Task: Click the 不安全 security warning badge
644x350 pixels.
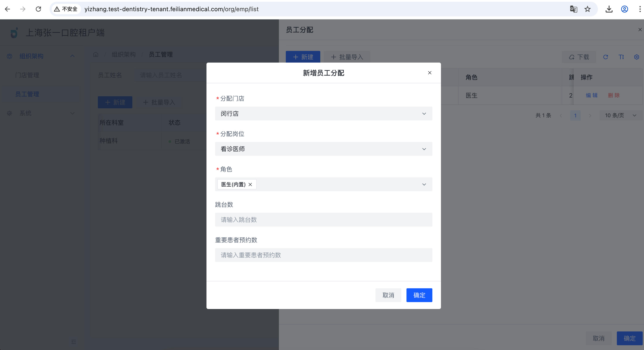Action: (x=66, y=9)
